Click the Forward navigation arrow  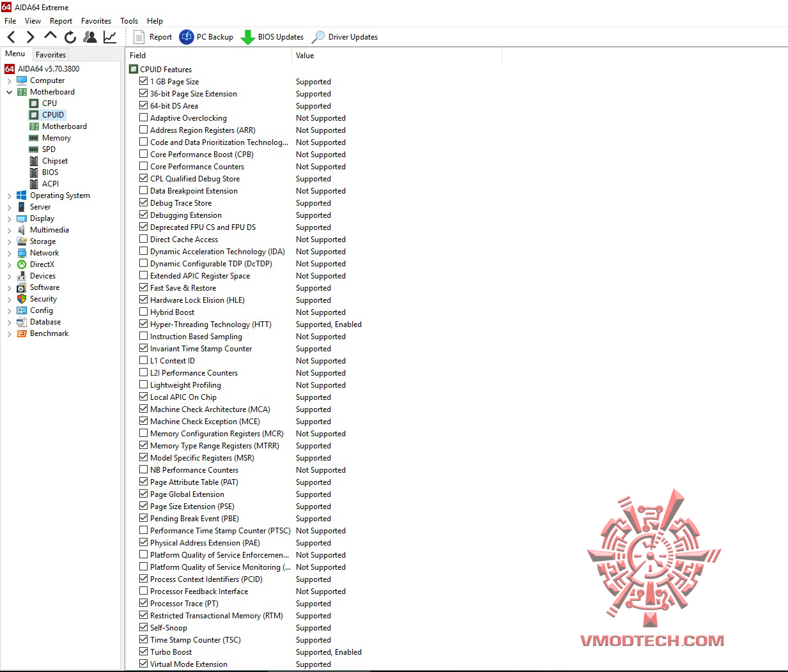coord(30,37)
